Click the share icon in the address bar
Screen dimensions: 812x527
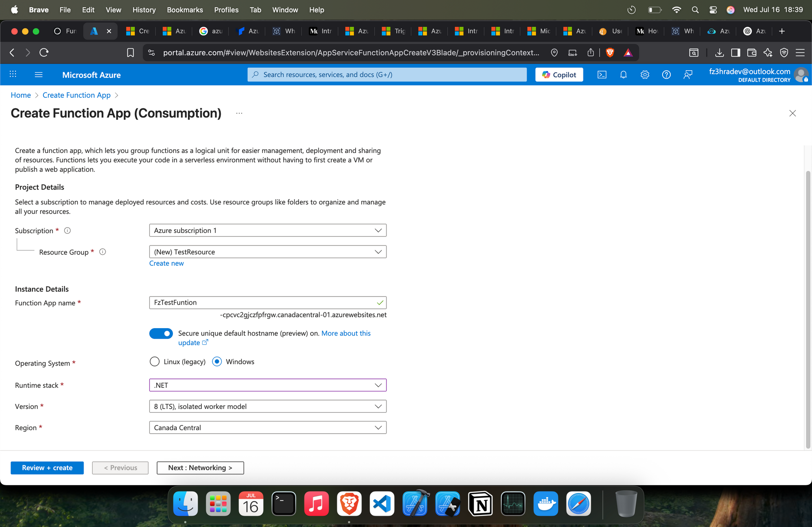pos(591,52)
